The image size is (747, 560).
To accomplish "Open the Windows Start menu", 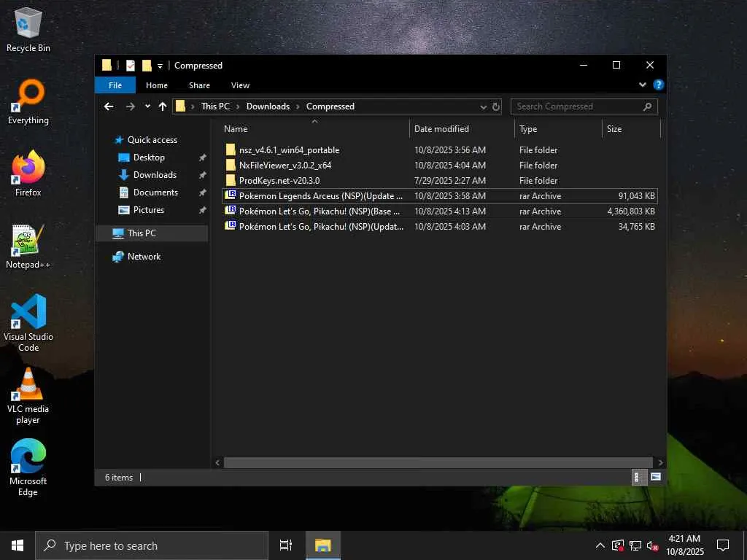I will [x=18, y=545].
